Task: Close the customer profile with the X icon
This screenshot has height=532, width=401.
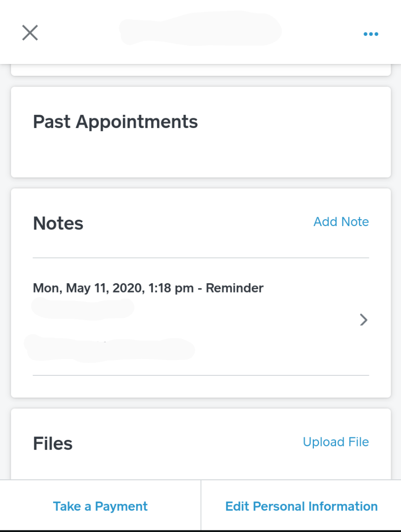Action: pyautogui.click(x=30, y=33)
